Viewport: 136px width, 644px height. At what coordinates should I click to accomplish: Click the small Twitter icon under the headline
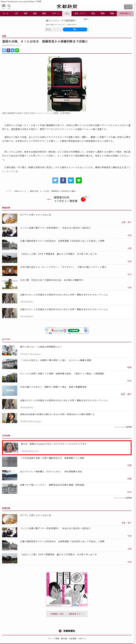[4, 50]
